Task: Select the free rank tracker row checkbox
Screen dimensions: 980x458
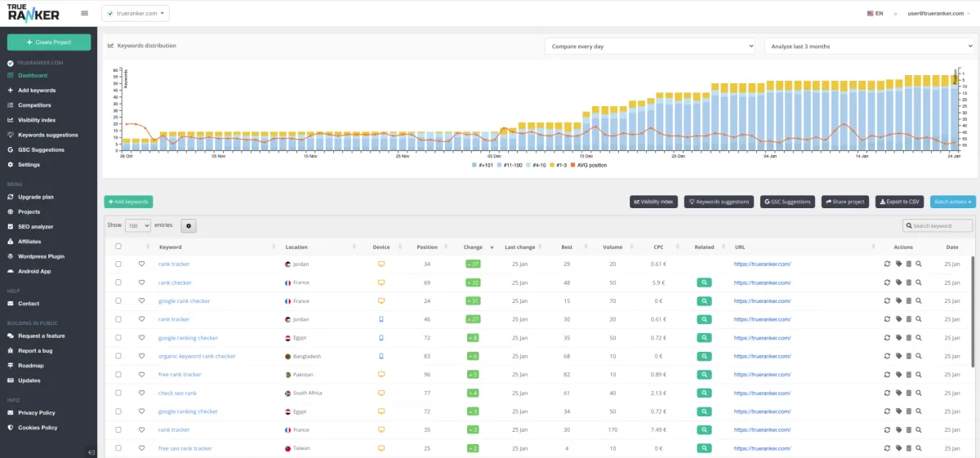Action: pyautogui.click(x=118, y=375)
